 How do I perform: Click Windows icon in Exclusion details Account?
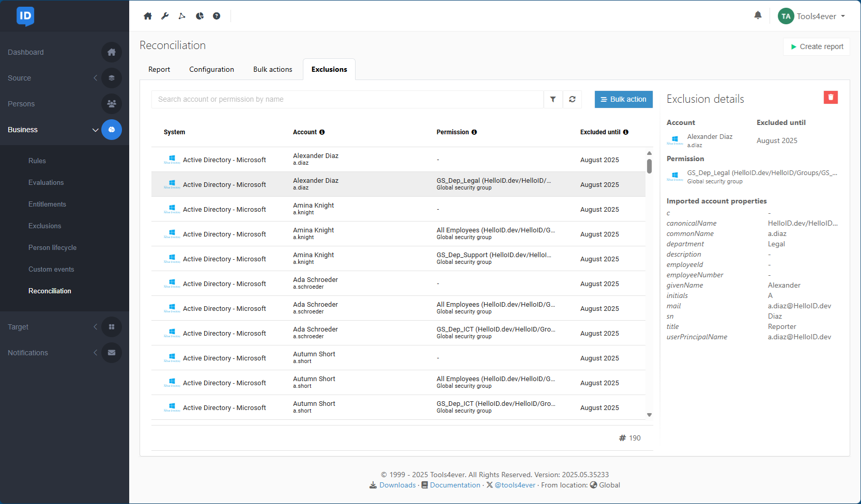click(x=674, y=140)
